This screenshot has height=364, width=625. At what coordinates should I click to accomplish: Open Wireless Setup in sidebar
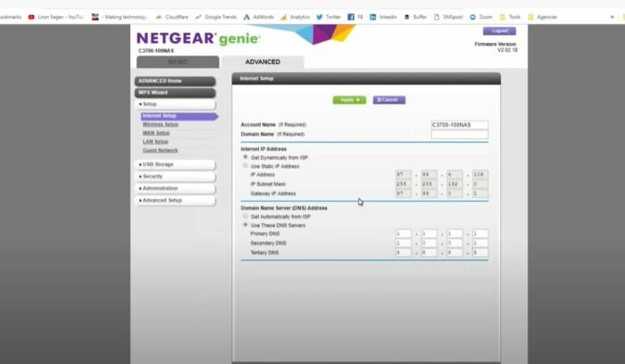click(161, 125)
